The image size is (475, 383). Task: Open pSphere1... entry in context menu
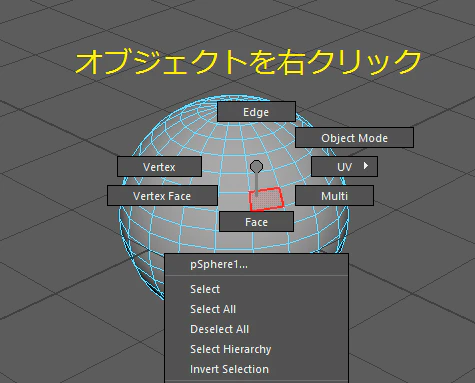(x=257, y=264)
